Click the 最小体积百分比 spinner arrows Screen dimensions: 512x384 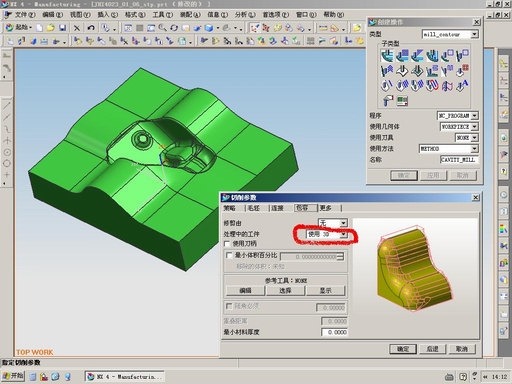click(340, 256)
